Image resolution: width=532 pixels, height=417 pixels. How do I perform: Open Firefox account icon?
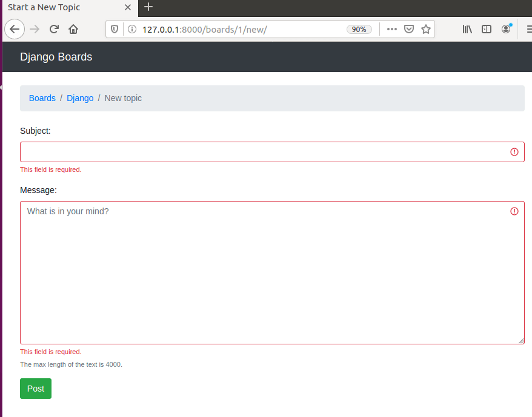(506, 29)
